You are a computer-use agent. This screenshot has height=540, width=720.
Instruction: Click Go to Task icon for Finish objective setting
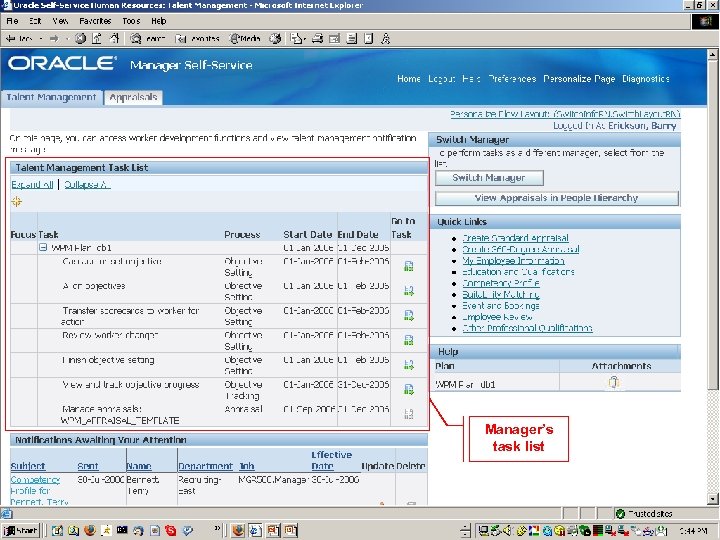409,365
